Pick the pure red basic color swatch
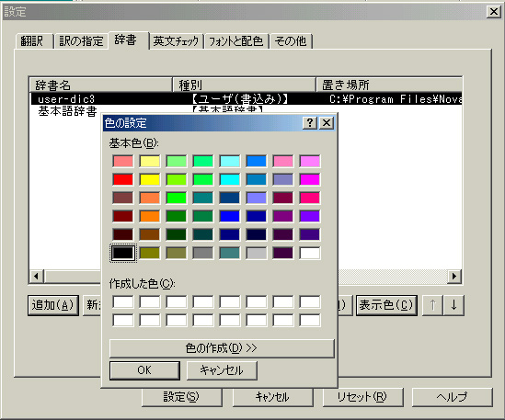The image size is (505, 420). [x=123, y=179]
